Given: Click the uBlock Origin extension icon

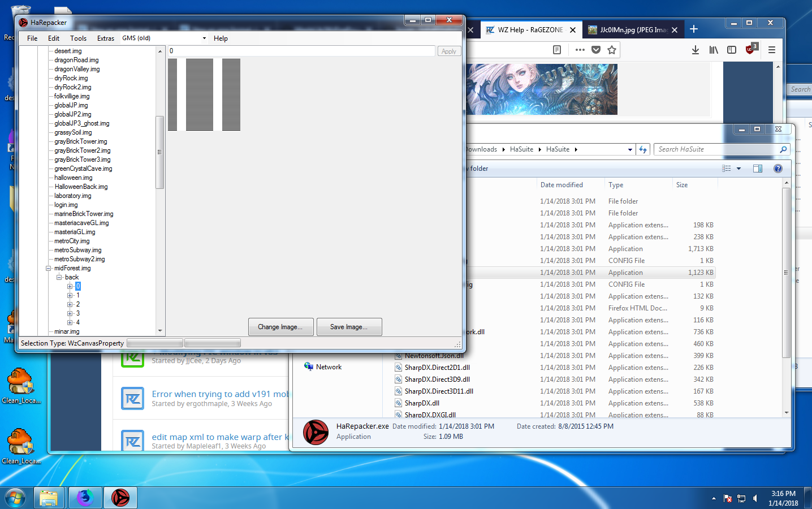Looking at the screenshot, I should click(751, 49).
